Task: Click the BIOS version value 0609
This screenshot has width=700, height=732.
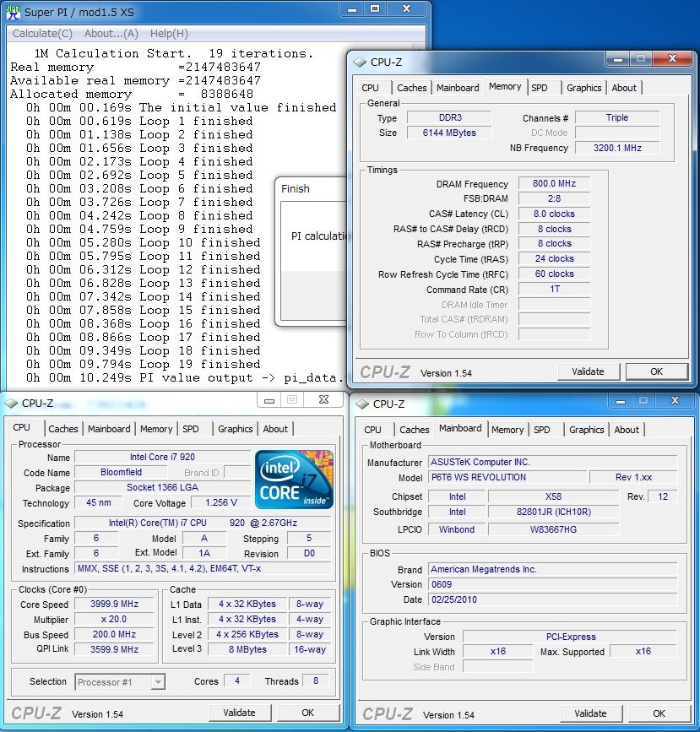Action: (x=552, y=584)
